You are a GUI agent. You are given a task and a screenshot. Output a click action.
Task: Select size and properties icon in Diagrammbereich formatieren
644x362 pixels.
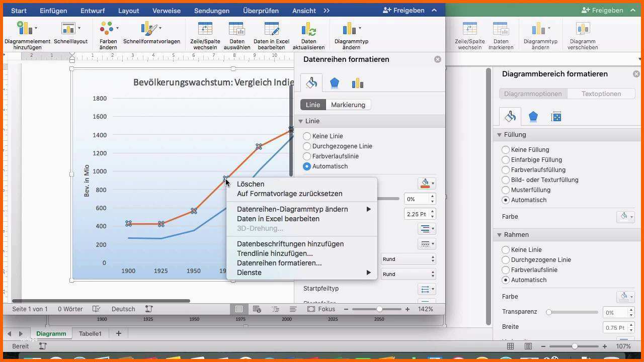(556, 117)
